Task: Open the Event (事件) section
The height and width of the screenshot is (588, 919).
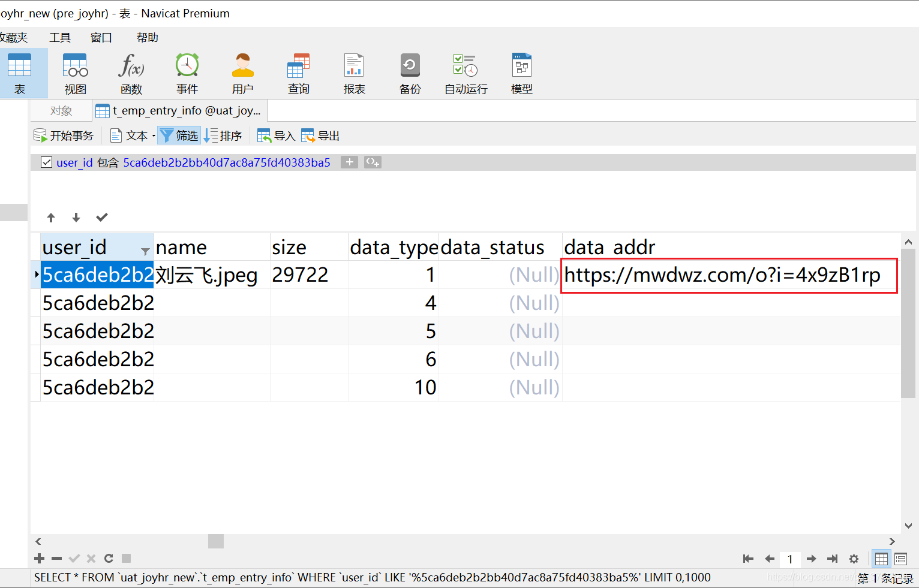Action: (187, 73)
